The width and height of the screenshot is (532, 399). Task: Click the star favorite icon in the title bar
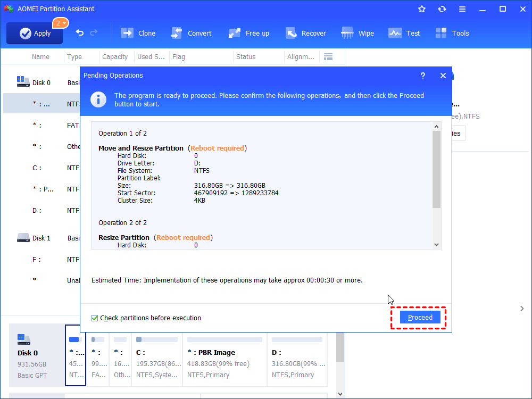422,9
